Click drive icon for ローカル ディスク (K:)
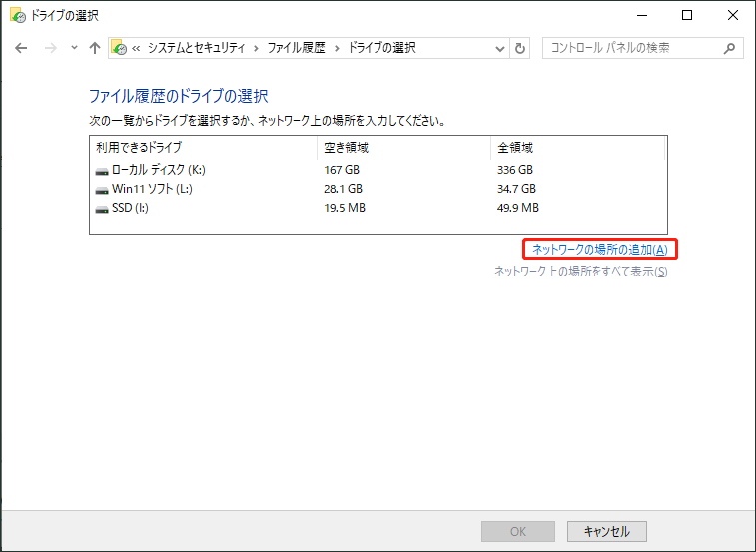 coord(102,171)
